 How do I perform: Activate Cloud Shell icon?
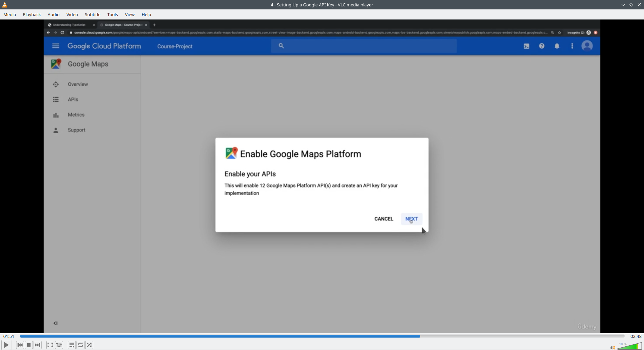(x=527, y=46)
